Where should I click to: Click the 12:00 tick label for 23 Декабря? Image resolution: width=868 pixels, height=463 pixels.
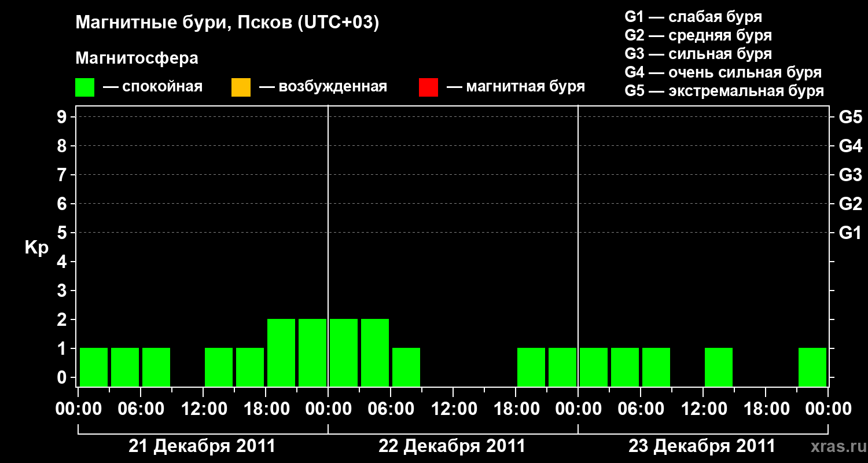point(703,409)
